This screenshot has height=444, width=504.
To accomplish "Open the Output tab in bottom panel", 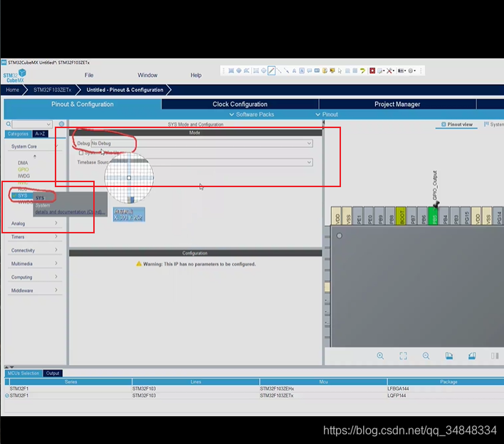I will click(x=53, y=374).
